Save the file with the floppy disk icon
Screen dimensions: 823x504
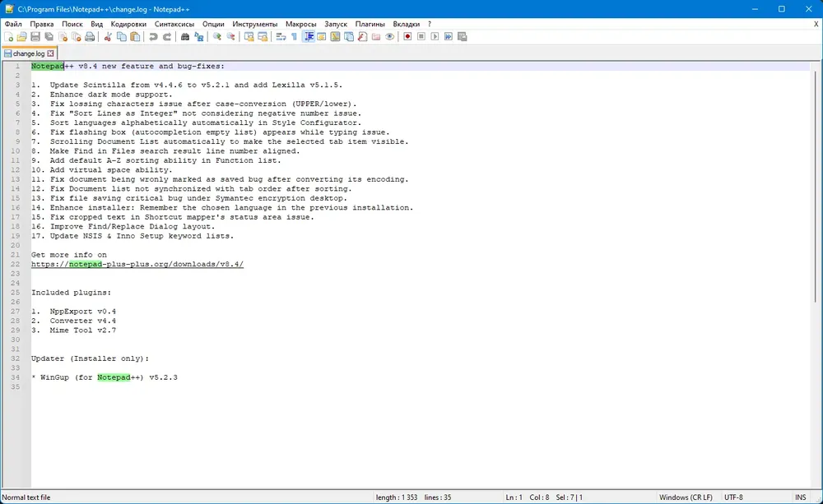coord(35,37)
